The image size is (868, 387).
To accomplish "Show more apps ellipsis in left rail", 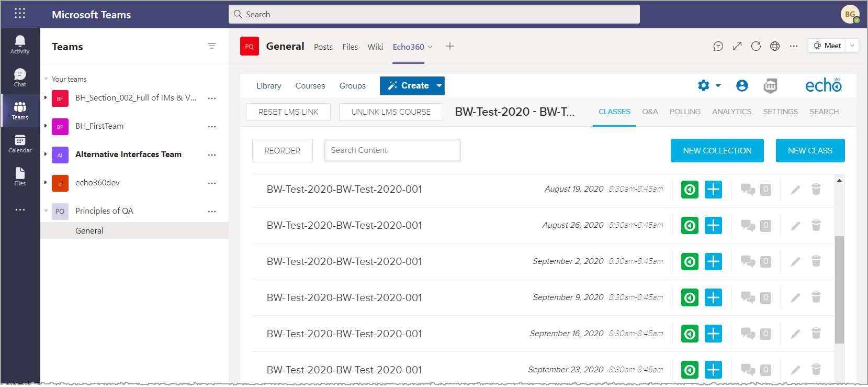I will coord(20,209).
